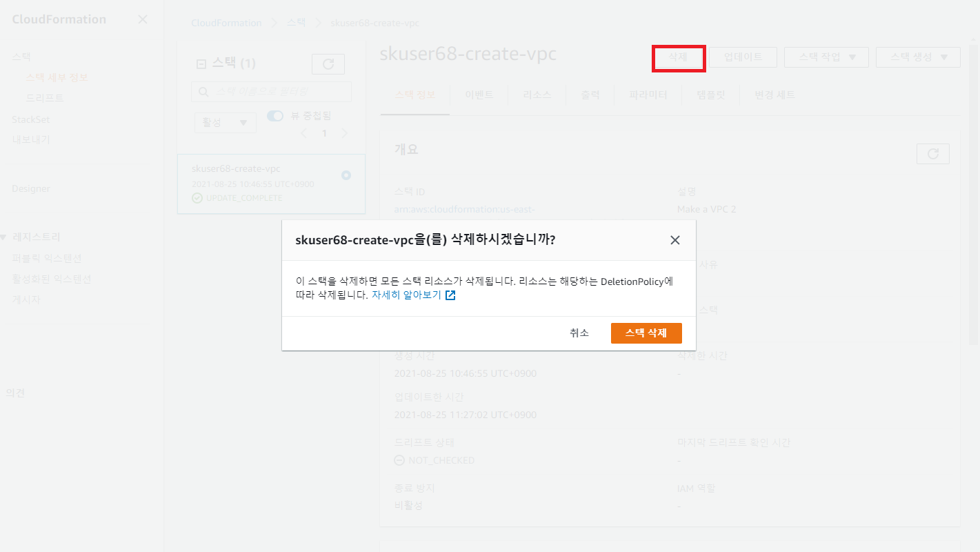Click 스택 in the breadcrumb
This screenshot has height=552, width=980.
[x=297, y=23]
